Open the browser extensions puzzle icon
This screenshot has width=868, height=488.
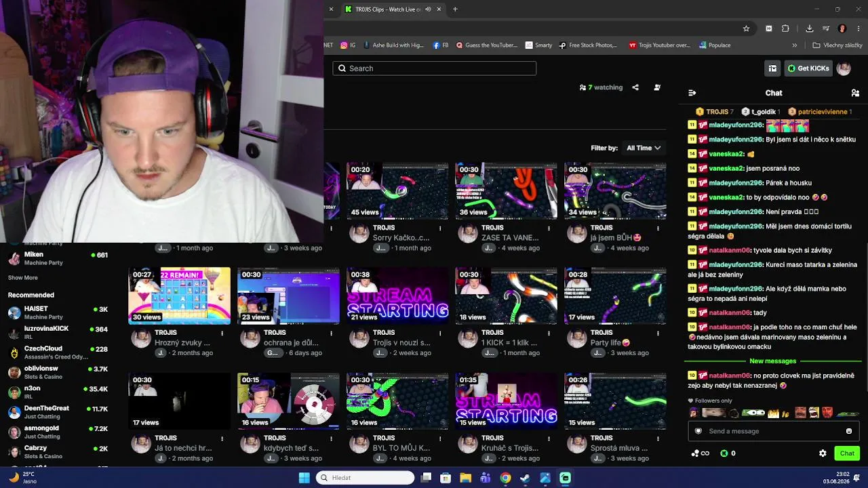click(785, 28)
